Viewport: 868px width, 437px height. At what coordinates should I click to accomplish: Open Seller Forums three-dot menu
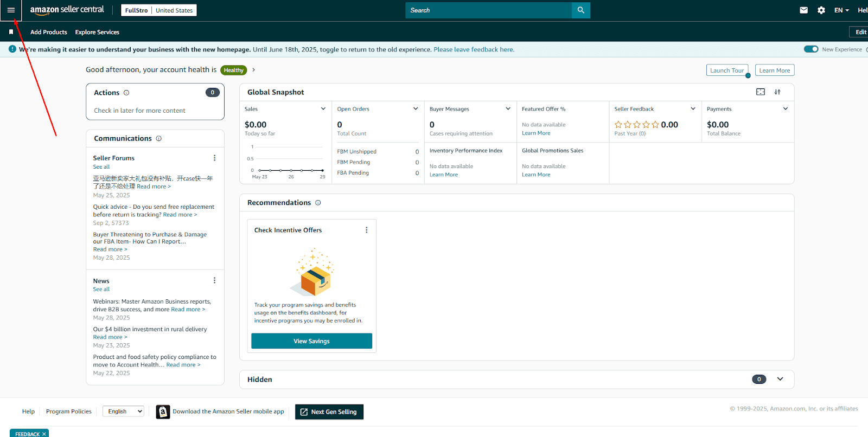(214, 158)
